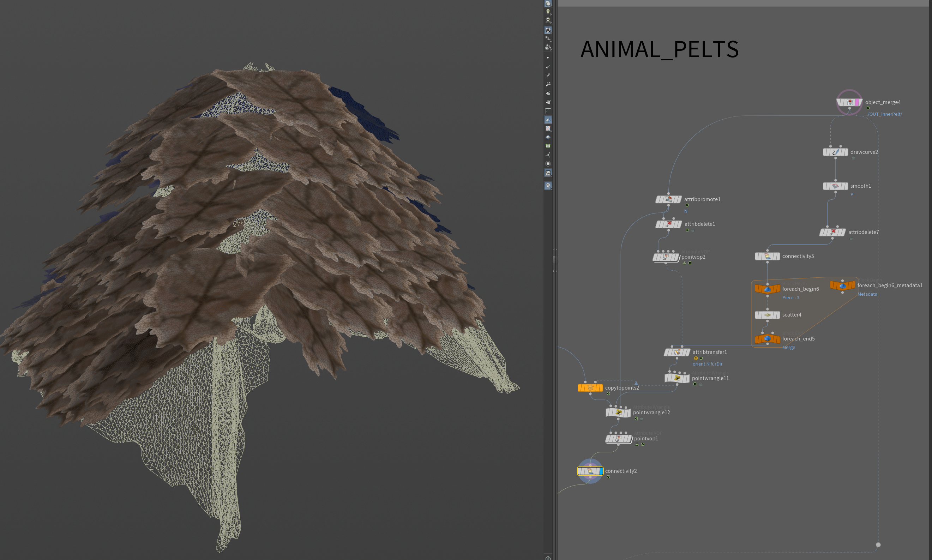Toggle the display points icon
This screenshot has height=560, width=932.
(548, 58)
